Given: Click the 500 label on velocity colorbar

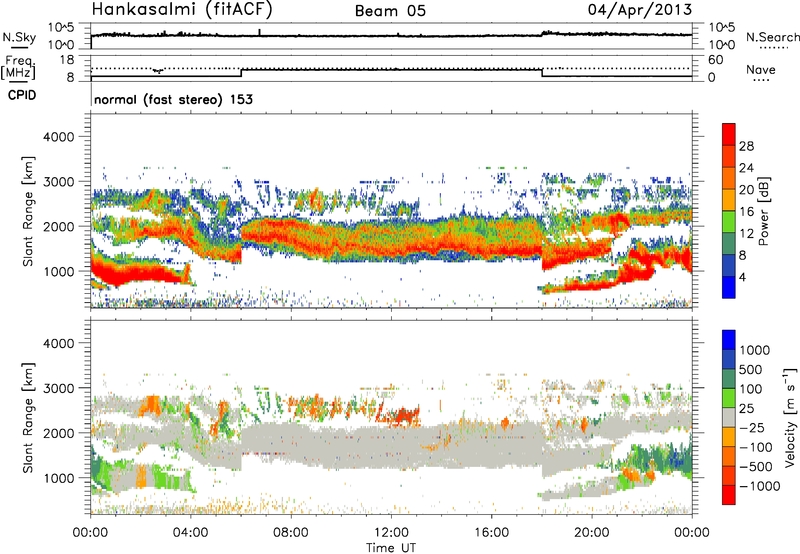Looking at the screenshot, I should pyautogui.click(x=751, y=370).
